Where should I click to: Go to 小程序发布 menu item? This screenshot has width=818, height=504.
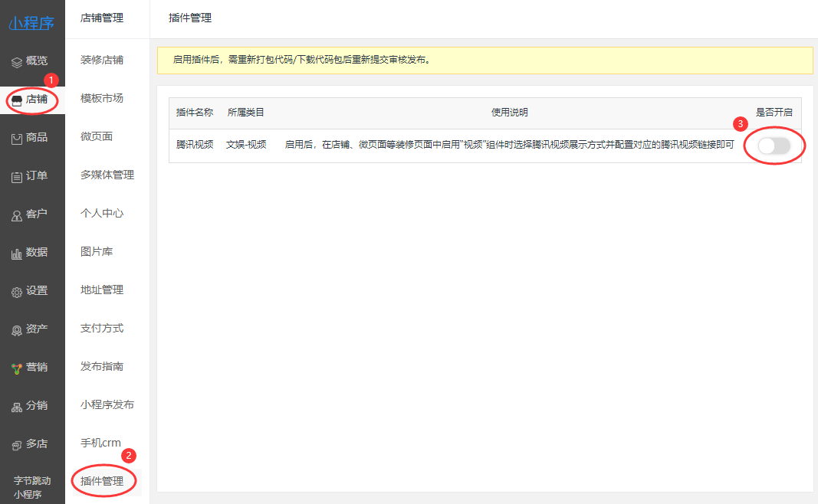[x=107, y=404]
